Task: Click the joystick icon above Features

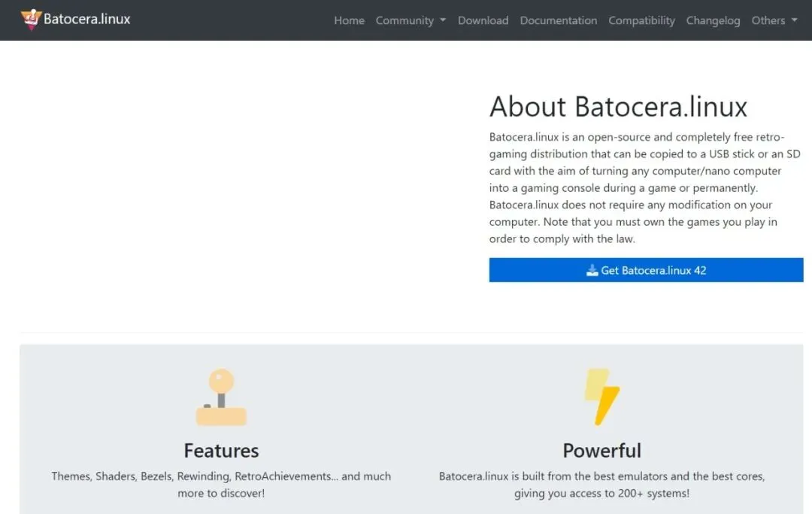Action: pyautogui.click(x=221, y=397)
